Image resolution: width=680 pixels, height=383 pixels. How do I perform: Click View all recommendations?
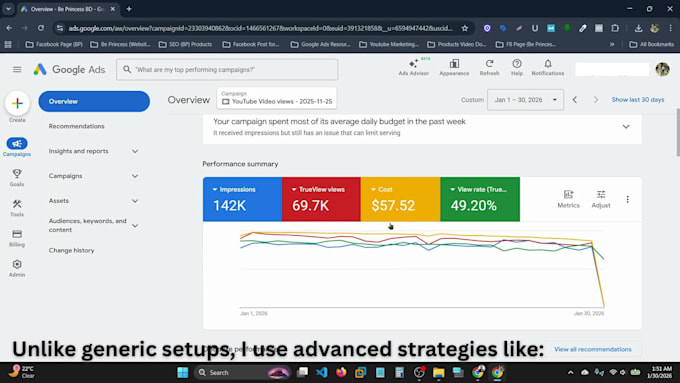click(x=592, y=349)
